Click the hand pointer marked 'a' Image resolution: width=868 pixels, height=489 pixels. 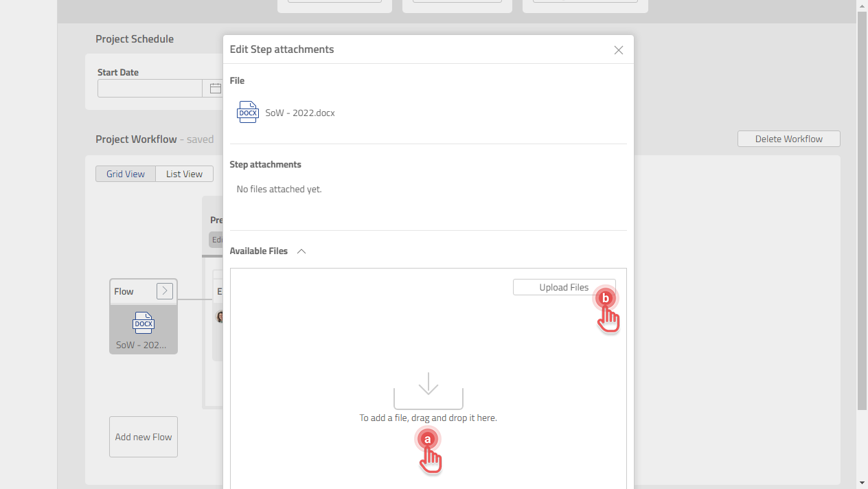428,440
